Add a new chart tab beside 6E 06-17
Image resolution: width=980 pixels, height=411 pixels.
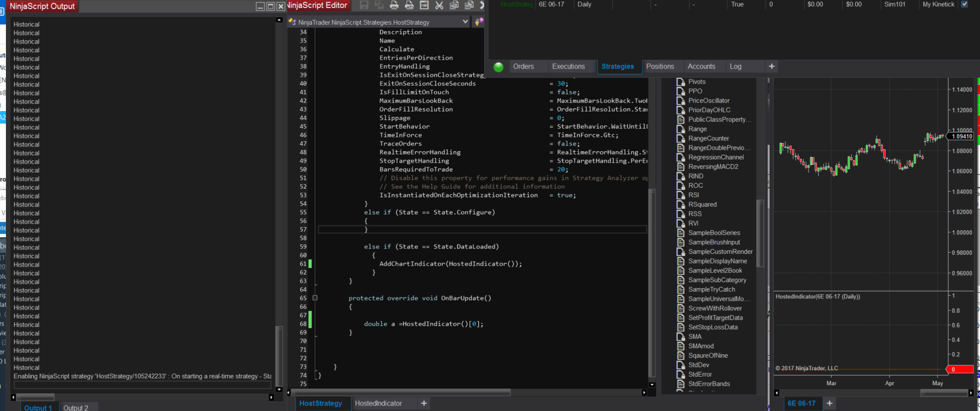coord(829,403)
